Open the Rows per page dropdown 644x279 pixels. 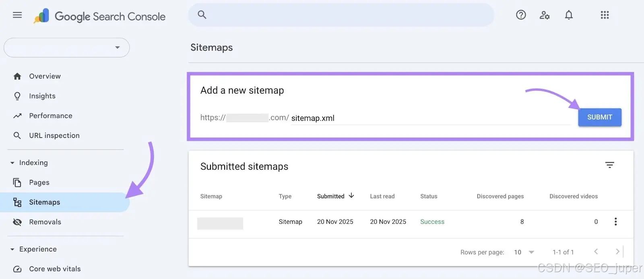pos(524,252)
